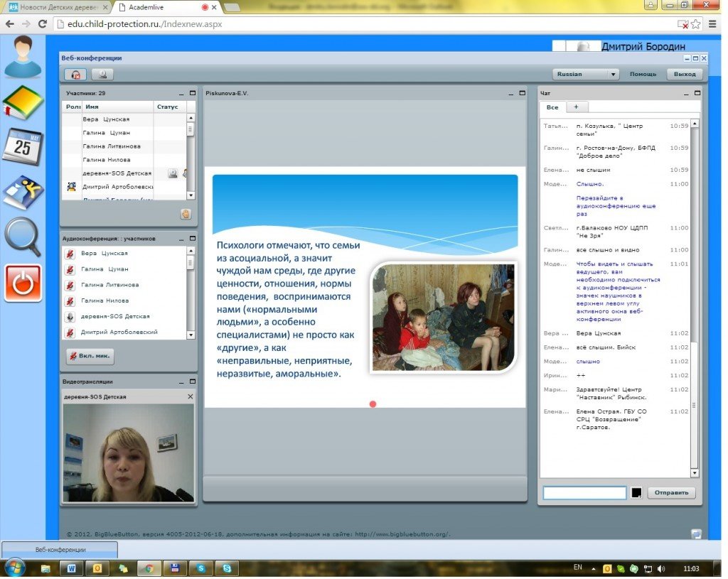Viewport: 728px width, 579px height.
Task: Click the audio conference list scroll down arrow
Action: click(x=191, y=335)
